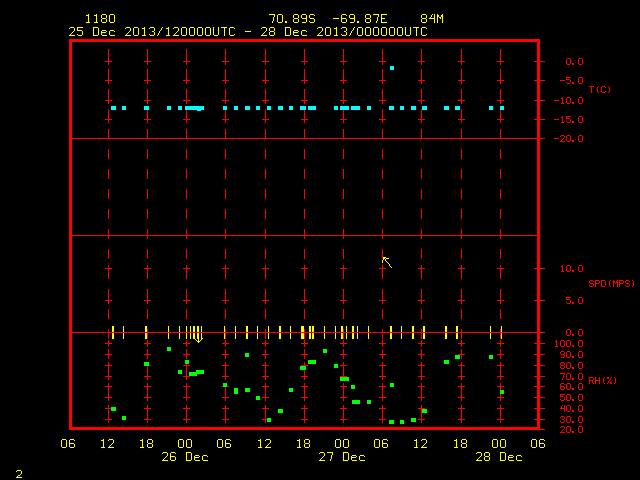Viewport: 640px width, 480px height.
Task: Select the isolated cyan temperature point near 0.0
Action: tap(392, 68)
